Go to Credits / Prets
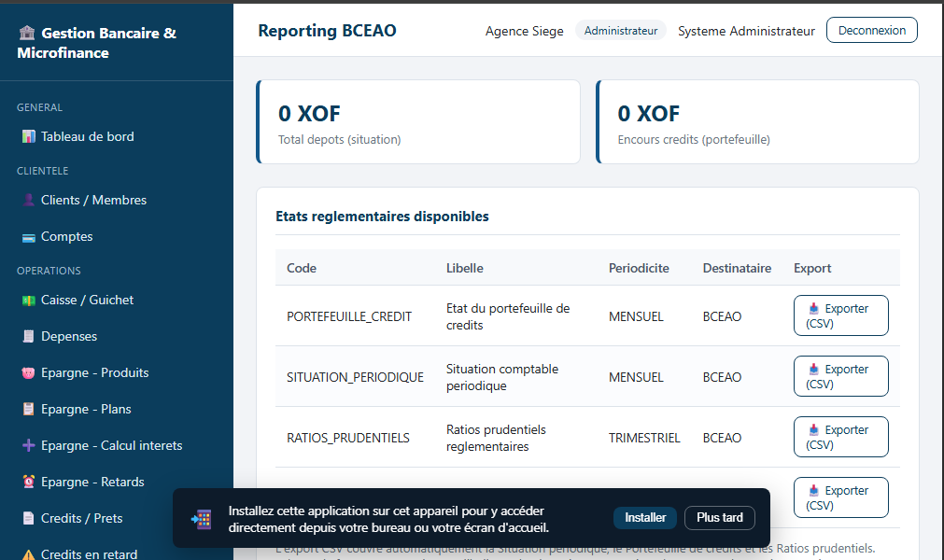 tap(117, 519)
